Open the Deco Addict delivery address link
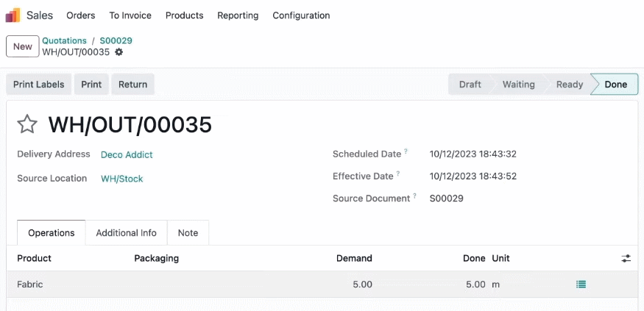This screenshot has width=644, height=311. 127,154
